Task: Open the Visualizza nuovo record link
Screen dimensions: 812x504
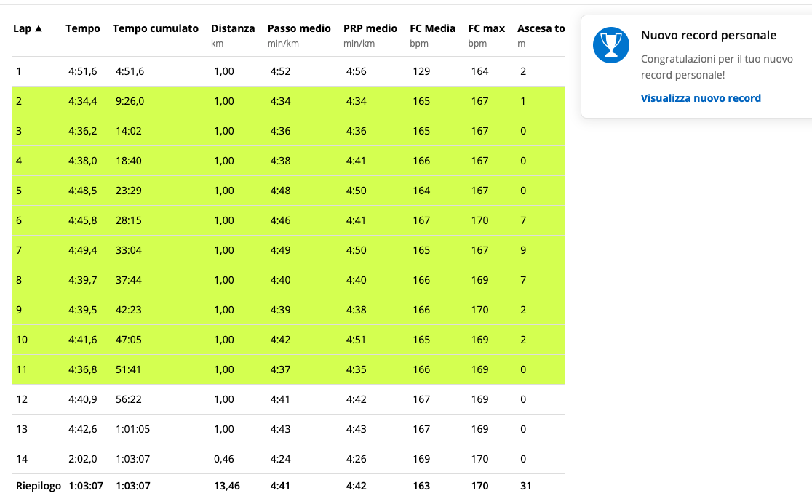Action: pyautogui.click(x=701, y=98)
